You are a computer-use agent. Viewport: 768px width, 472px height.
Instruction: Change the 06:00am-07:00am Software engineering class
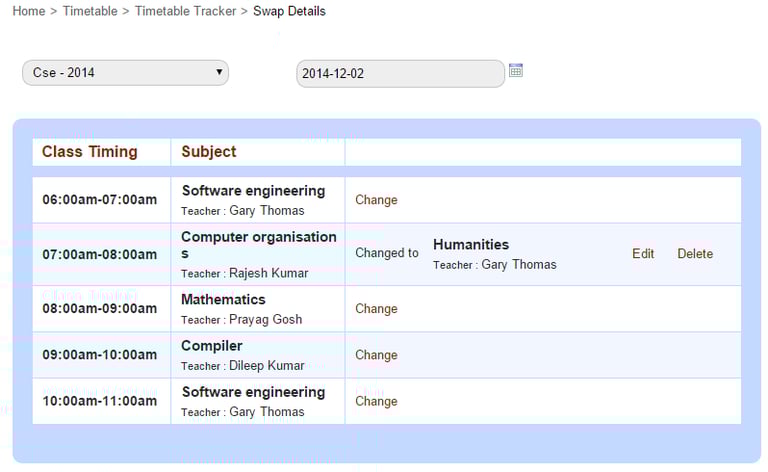coord(376,200)
